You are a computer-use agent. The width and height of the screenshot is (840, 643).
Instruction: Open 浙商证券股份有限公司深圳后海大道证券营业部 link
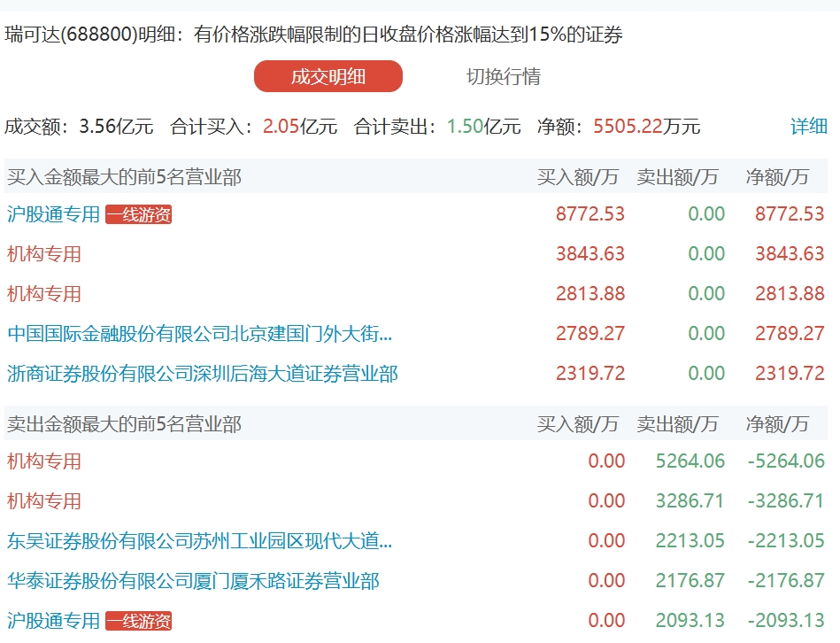coord(203,374)
